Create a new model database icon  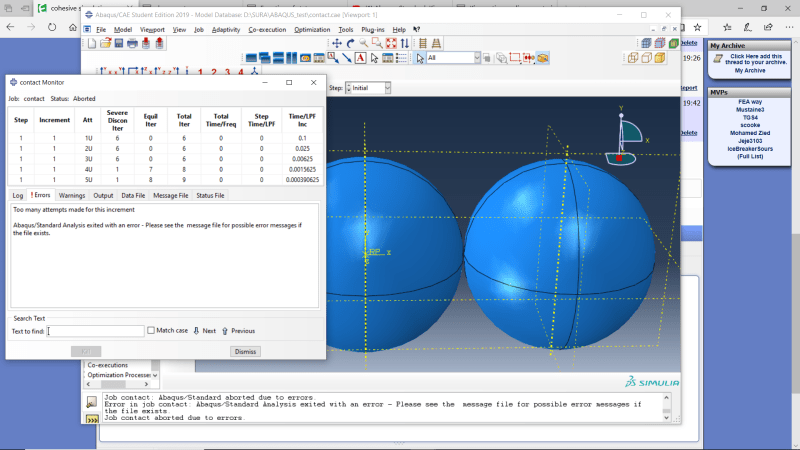click(92, 43)
